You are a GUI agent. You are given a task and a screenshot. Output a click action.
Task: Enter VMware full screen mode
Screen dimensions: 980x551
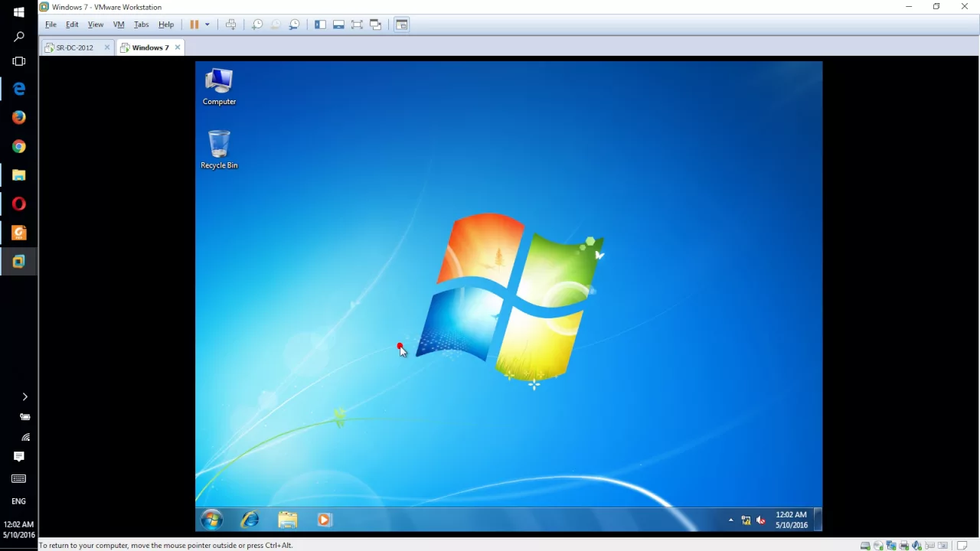(x=357, y=24)
